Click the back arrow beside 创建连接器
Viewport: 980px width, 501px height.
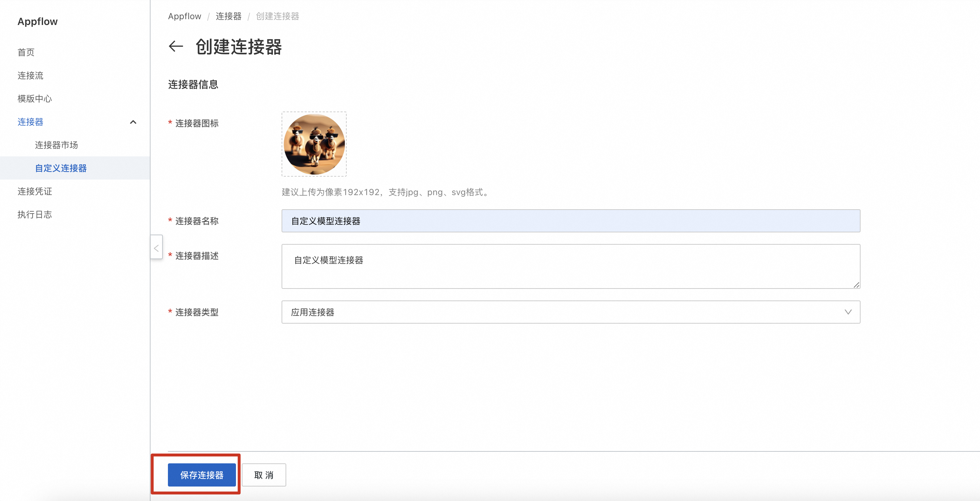point(176,46)
